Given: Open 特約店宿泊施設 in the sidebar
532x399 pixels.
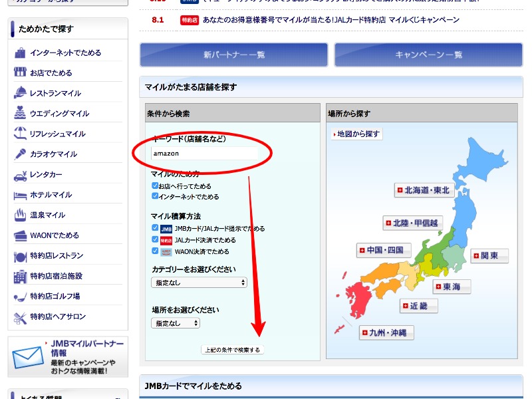Looking at the screenshot, I should click(57, 276).
